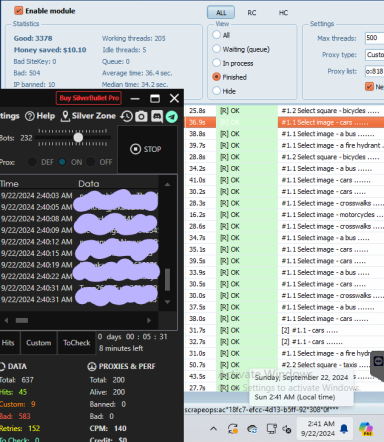Open the ToCheck tab in SilverBullet
This screenshot has width=384, height=442.
[77, 343]
